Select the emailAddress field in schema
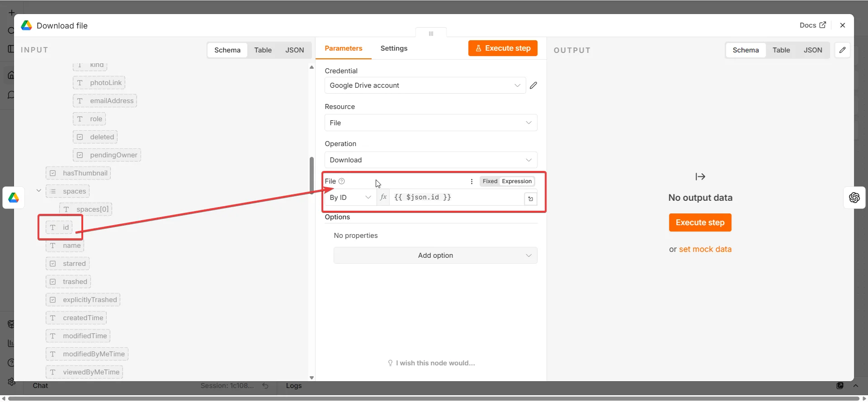Viewport: 868px width, 402px height. click(105, 101)
